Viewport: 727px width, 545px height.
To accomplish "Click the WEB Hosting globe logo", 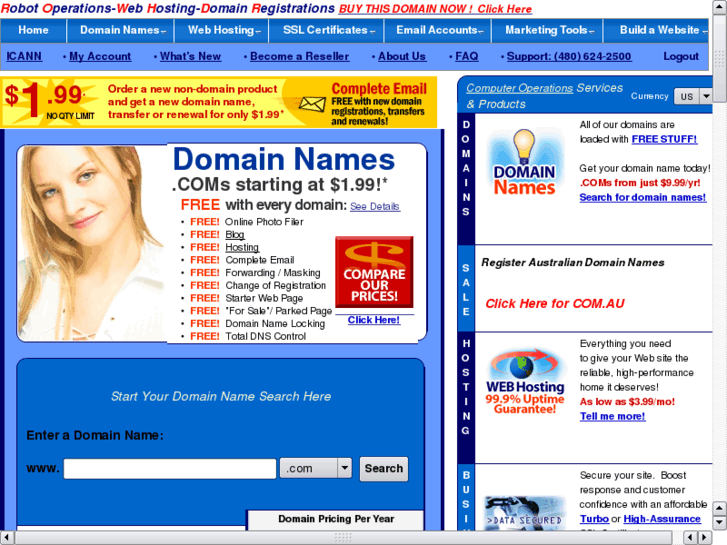I will [x=524, y=381].
